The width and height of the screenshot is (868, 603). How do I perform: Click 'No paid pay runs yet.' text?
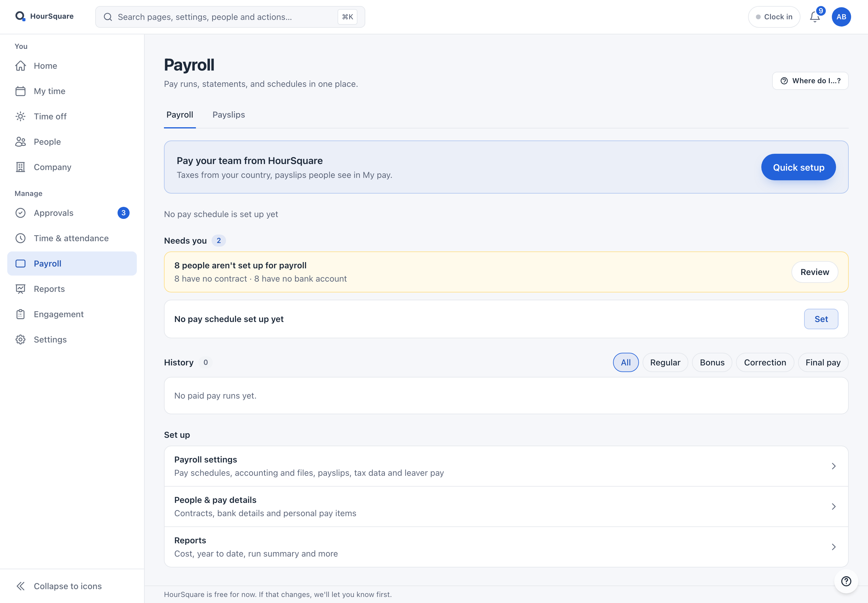pos(215,396)
